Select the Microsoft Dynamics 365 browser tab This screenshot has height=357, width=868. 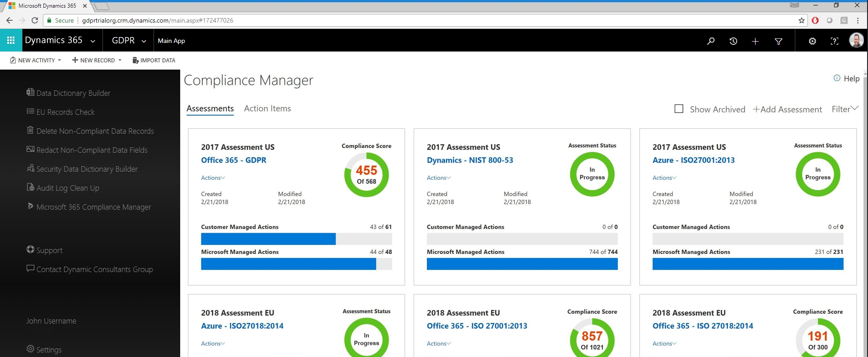point(47,6)
